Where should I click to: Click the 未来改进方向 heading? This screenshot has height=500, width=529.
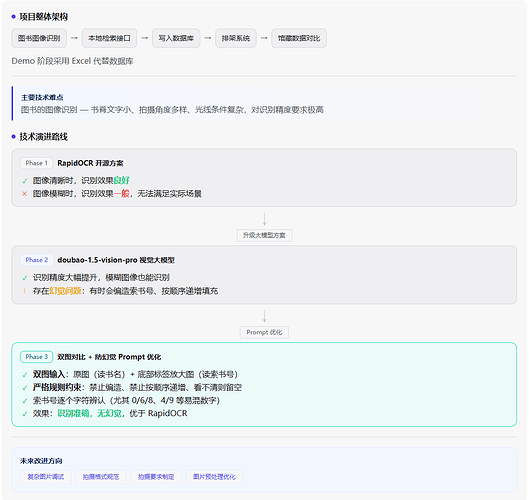[x=41, y=461]
